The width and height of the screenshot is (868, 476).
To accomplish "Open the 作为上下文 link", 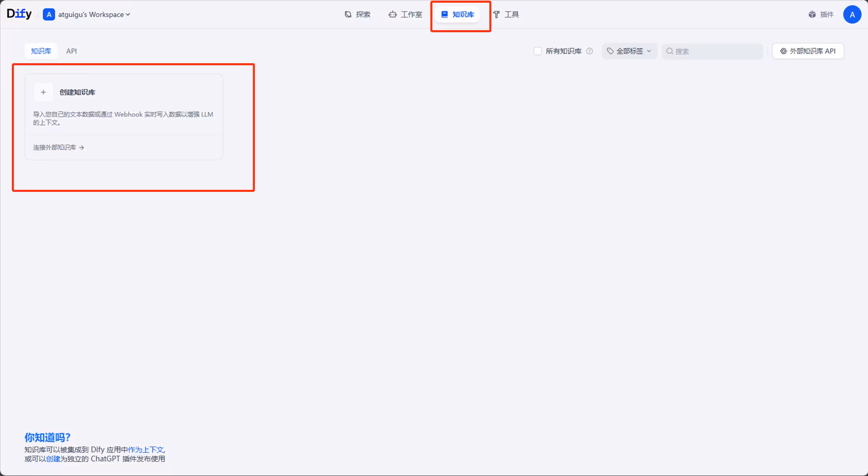I will (x=146, y=449).
